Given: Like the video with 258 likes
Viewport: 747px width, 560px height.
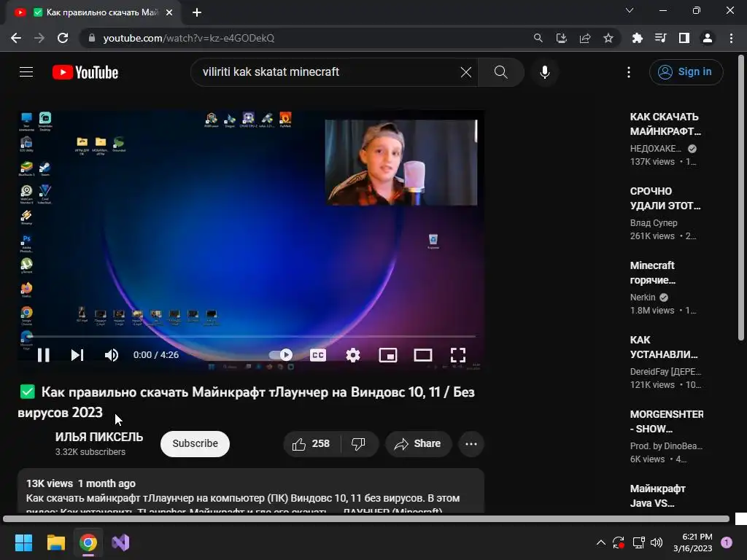Looking at the screenshot, I should pyautogui.click(x=311, y=444).
